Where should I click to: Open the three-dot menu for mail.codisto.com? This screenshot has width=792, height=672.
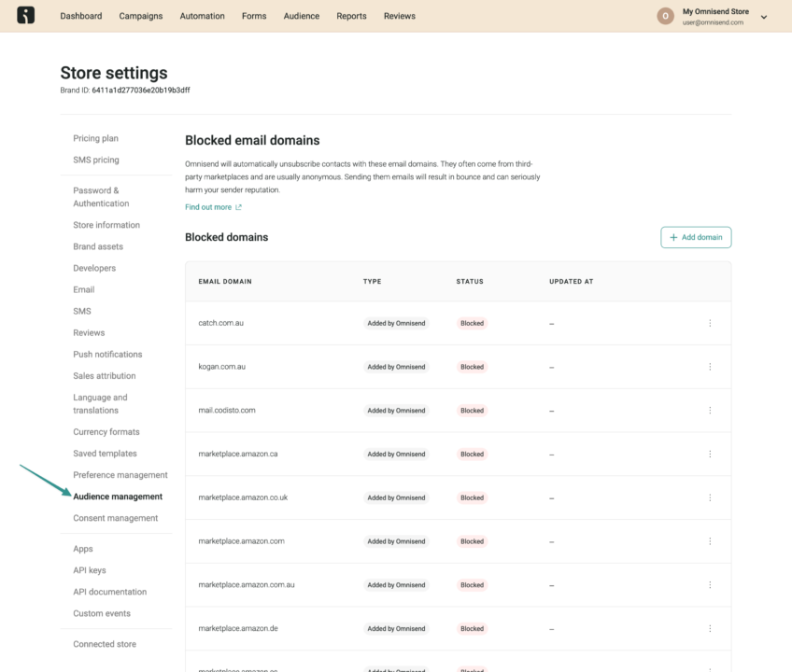click(x=710, y=411)
